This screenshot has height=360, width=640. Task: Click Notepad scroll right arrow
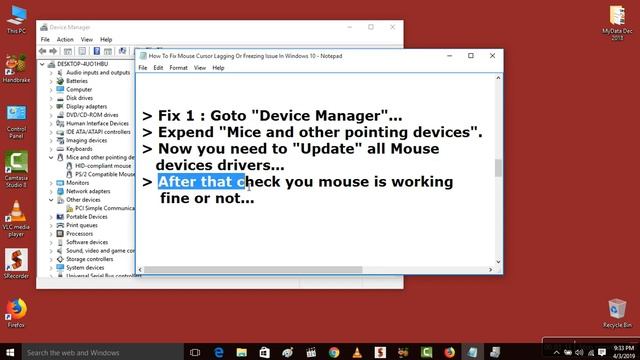coord(491,269)
